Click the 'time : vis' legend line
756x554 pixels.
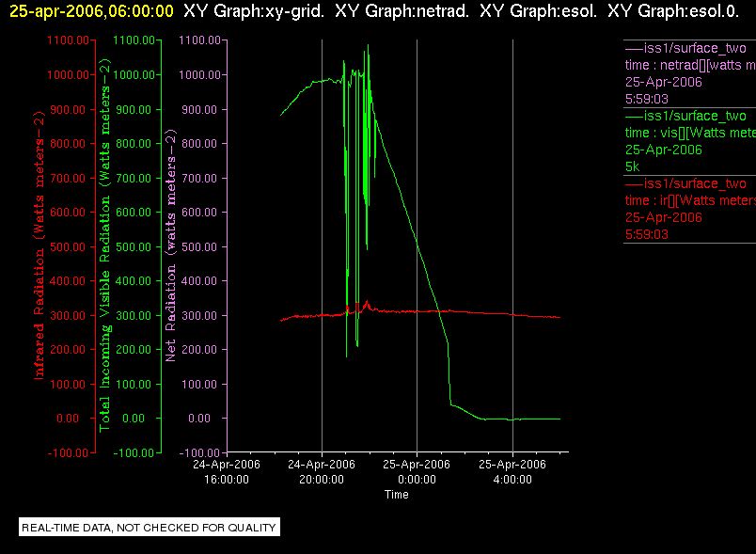pyautogui.click(x=690, y=133)
